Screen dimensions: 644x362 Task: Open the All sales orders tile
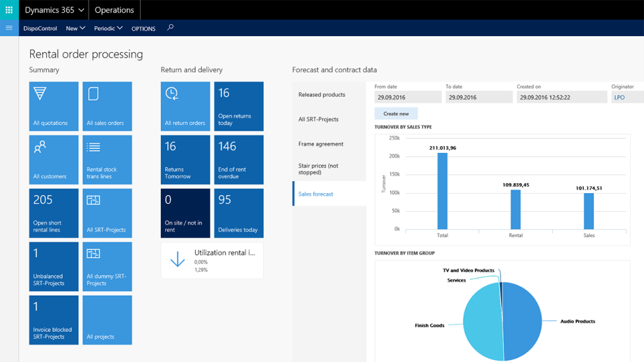tap(107, 107)
